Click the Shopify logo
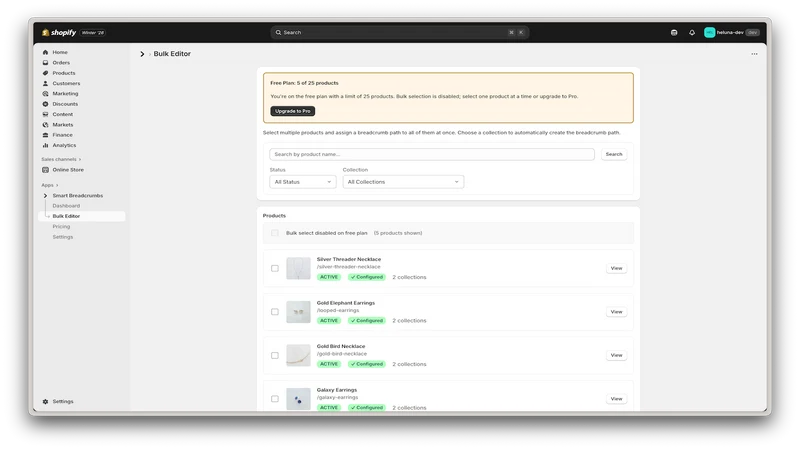800x450 pixels. click(59, 33)
